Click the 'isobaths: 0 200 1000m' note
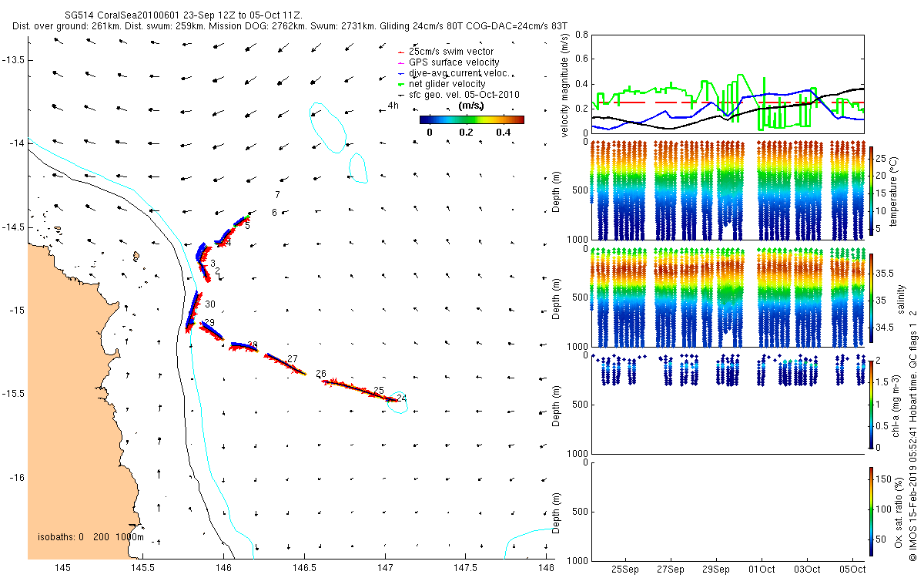Screen dimensions: 924x578 pos(91,536)
